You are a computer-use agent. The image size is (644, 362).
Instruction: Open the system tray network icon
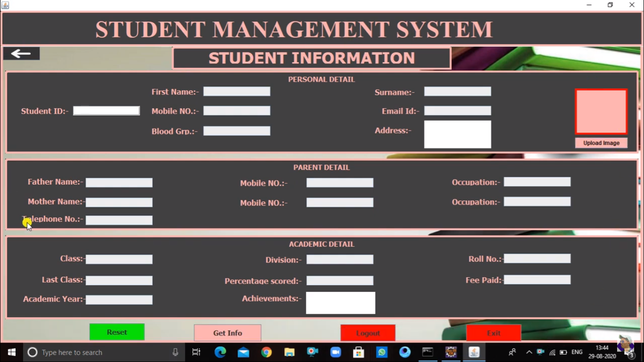[x=553, y=352]
